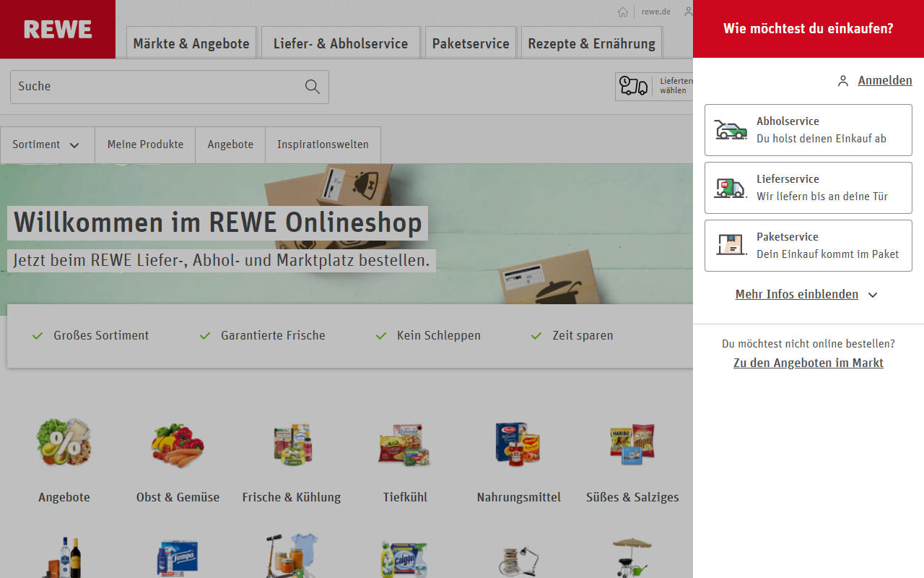The image size is (924, 578).
Task: Open the Frische & Kühlung category image
Action: [292, 443]
